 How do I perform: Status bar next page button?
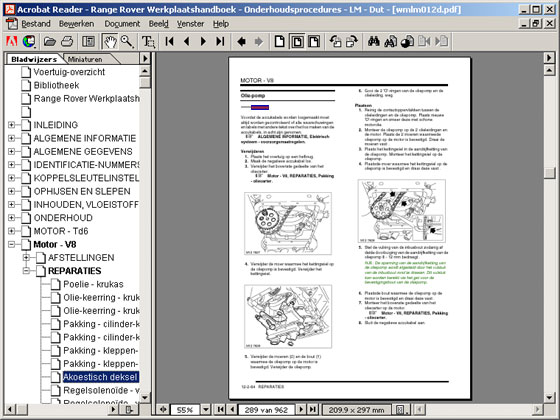click(x=301, y=410)
